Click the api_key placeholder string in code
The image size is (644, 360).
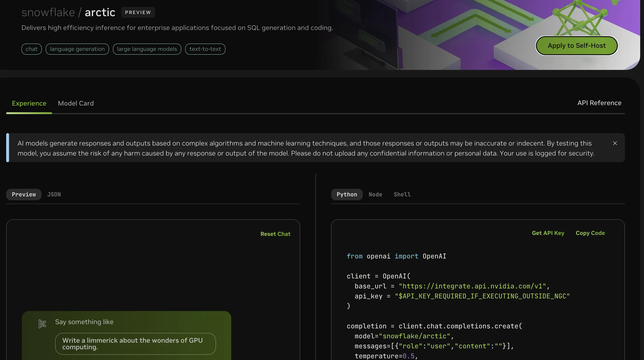point(482,296)
